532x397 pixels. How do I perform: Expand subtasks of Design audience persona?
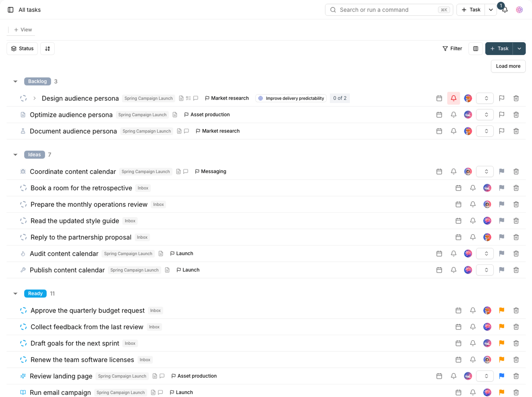tap(35, 98)
